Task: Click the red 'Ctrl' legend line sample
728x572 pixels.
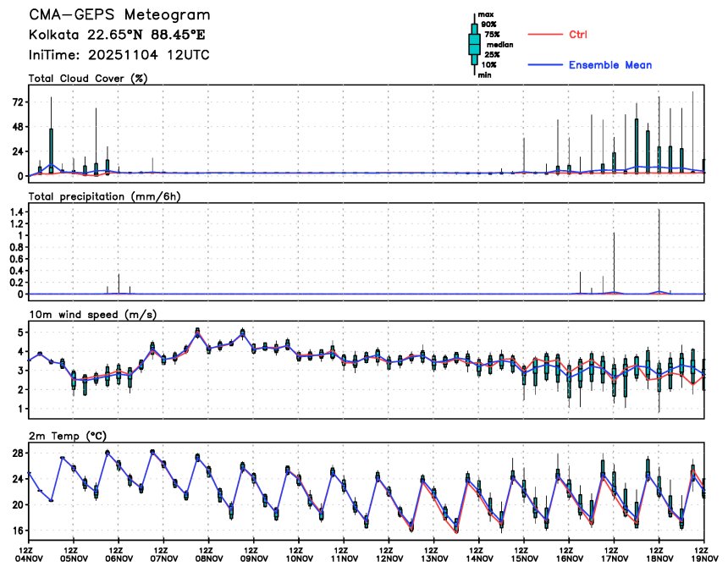Action: pos(545,35)
